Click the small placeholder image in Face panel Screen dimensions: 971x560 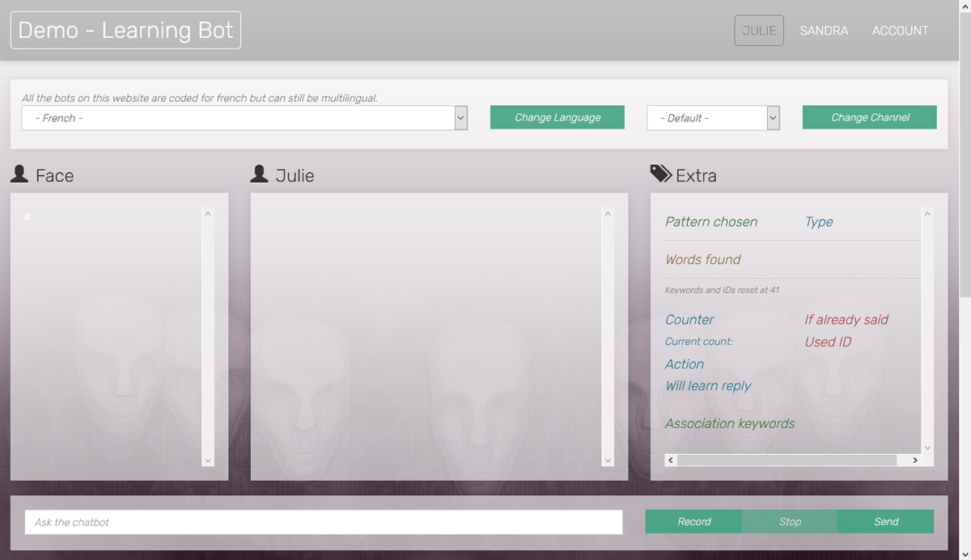(x=28, y=217)
